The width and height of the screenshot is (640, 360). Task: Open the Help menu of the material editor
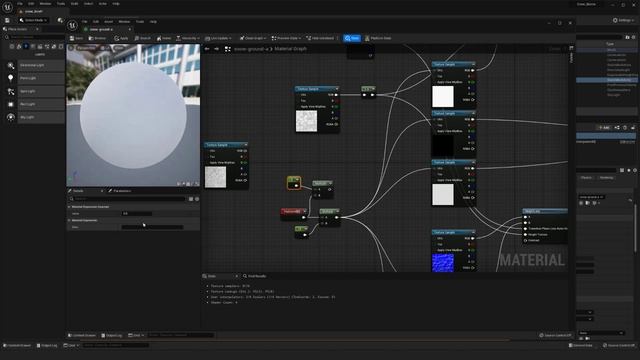(153, 22)
